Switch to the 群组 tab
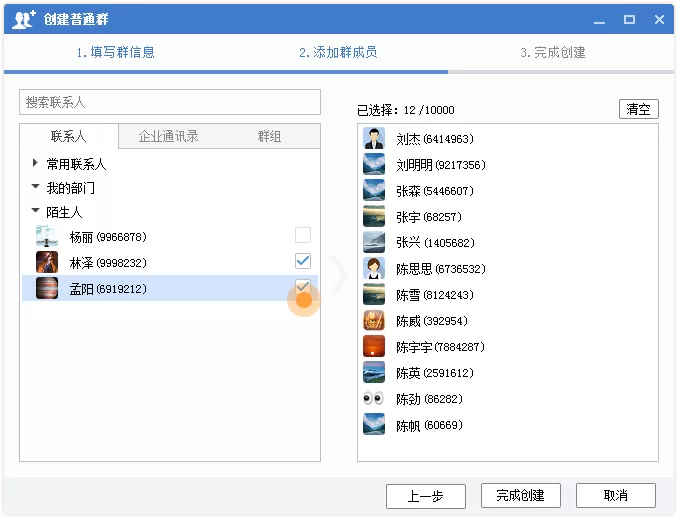 pos(269,136)
